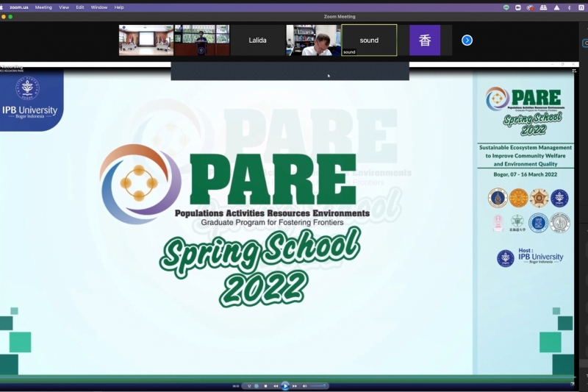Viewport: 588px width, 392px height.
Task: Show more participants with the blue arrow
Action: tap(467, 40)
